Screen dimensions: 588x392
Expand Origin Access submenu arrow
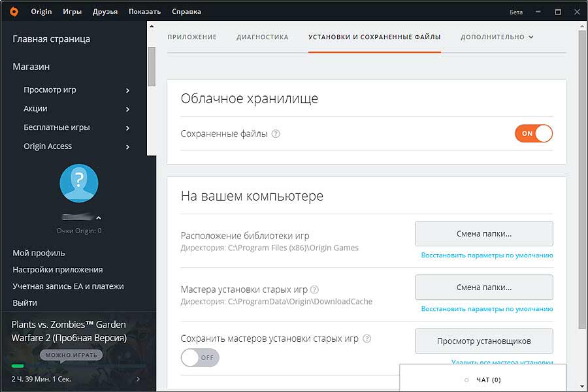tap(127, 146)
